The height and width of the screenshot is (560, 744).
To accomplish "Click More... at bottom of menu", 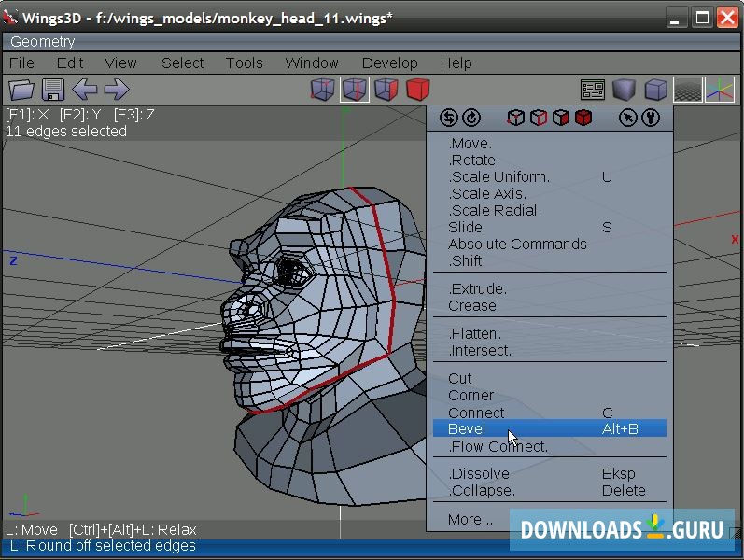I will 470,519.
